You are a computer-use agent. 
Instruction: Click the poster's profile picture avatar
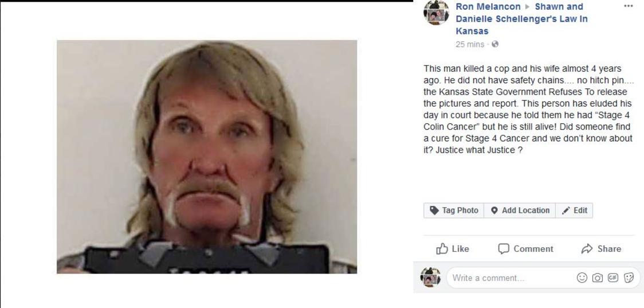coord(436,13)
